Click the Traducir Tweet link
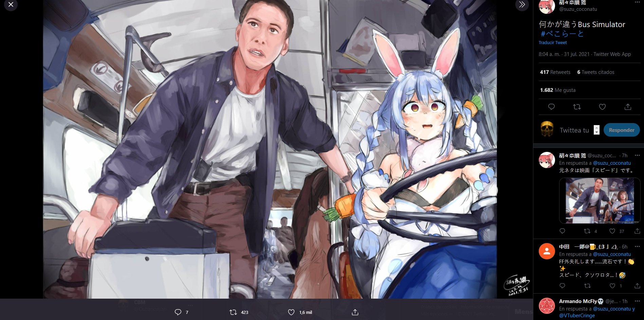644x320 pixels. (553, 42)
